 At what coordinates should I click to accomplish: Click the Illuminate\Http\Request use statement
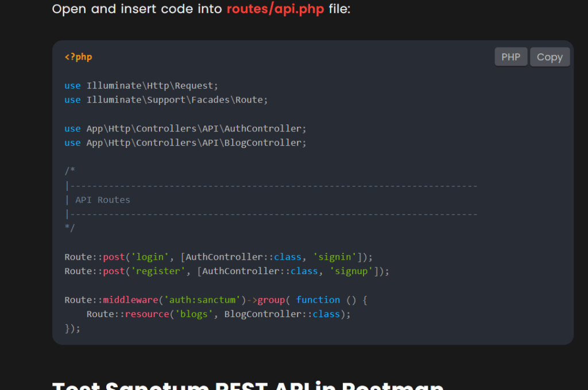click(x=152, y=85)
